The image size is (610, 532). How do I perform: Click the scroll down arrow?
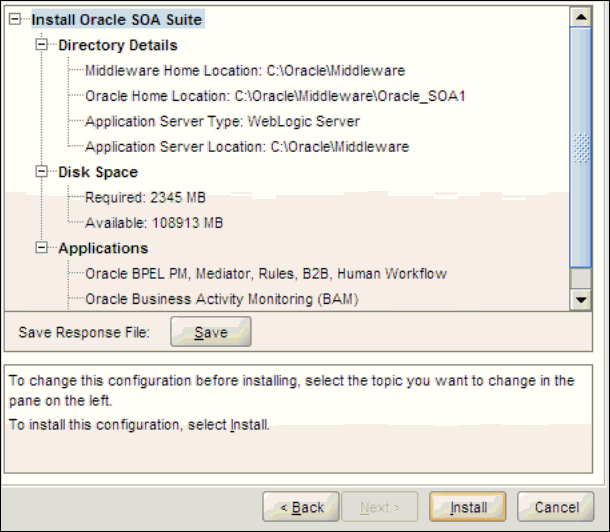tap(580, 299)
